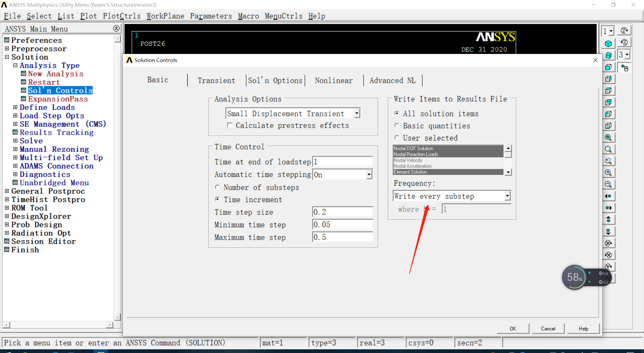Screen dimensions: 644x353
Task: Rotate clockwise about screen Y axis
Action: pos(608,267)
